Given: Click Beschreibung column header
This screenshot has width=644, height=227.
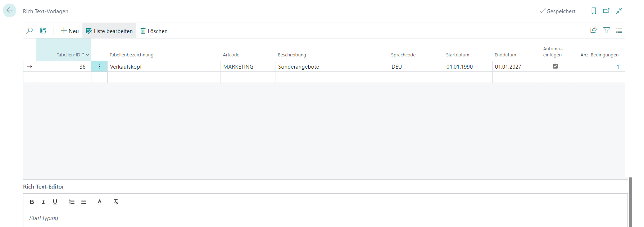Looking at the screenshot, I should pos(292,55).
